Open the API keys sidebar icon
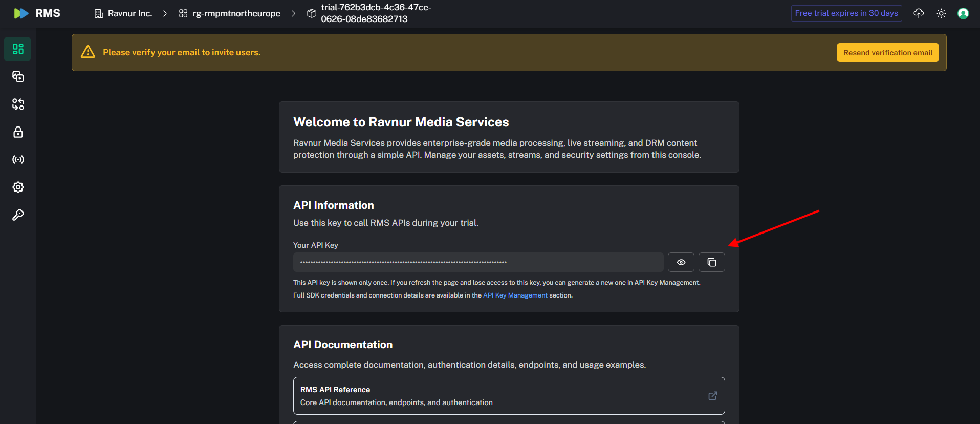This screenshot has width=980, height=424. 18,215
